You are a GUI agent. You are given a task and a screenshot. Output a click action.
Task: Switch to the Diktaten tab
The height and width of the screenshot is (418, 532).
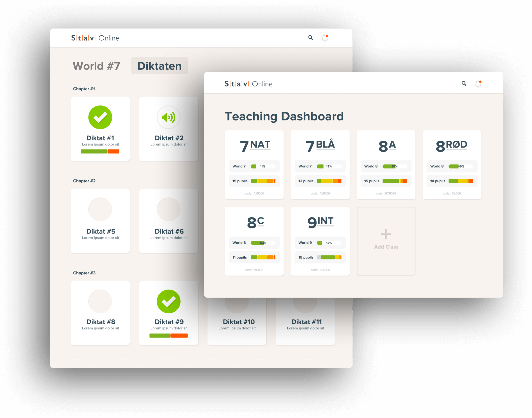click(x=159, y=66)
